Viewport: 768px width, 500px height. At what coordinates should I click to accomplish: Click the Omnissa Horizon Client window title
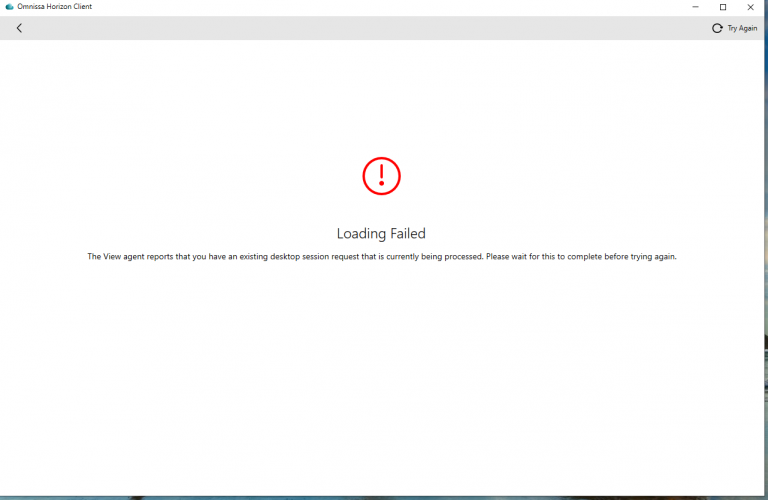54,7
